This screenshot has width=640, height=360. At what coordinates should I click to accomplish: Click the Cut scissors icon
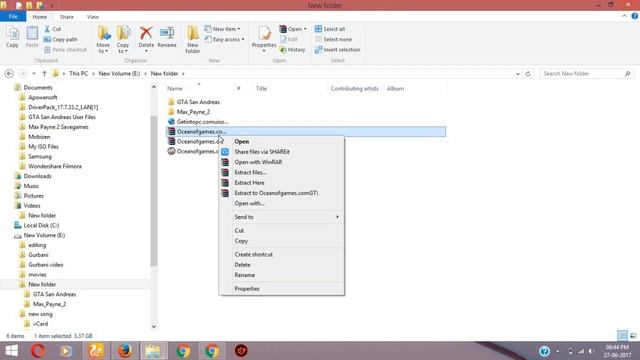47,29
